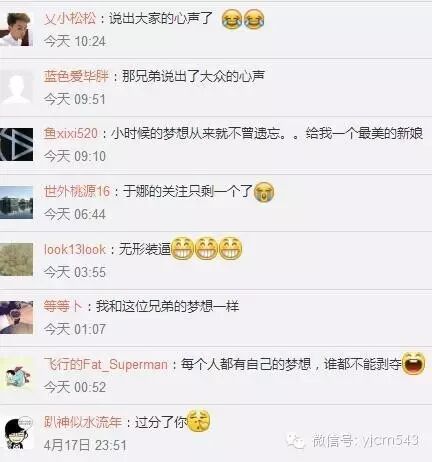Open 世外桃源16's landscape avatar
Viewport: 432px width, 462px height.
(16, 202)
